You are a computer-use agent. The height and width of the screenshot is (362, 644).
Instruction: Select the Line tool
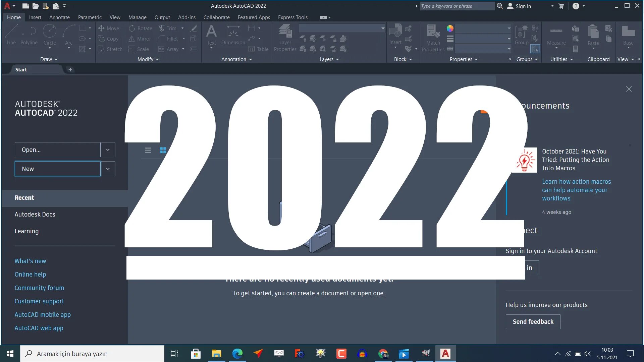pyautogui.click(x=11, y=35)
